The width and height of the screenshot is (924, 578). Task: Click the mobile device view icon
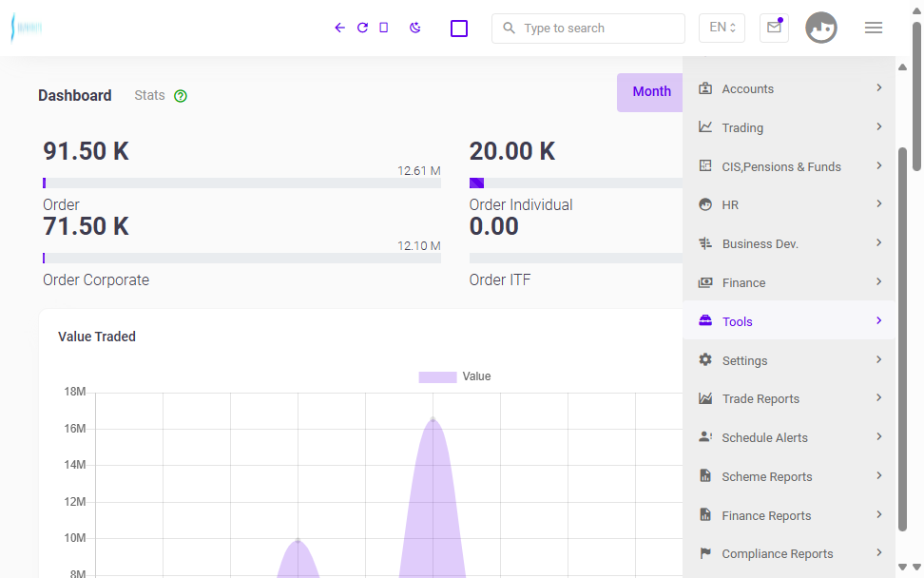[x=384, y=28]
